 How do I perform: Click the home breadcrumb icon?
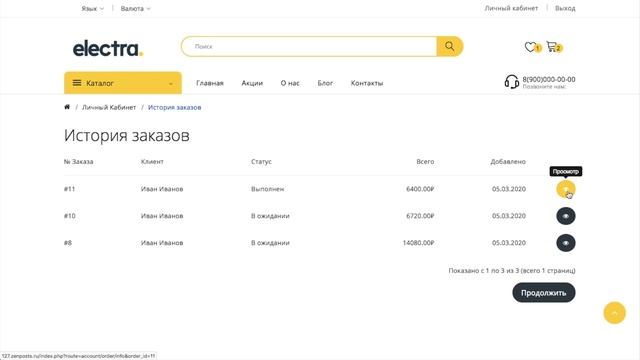67,107
